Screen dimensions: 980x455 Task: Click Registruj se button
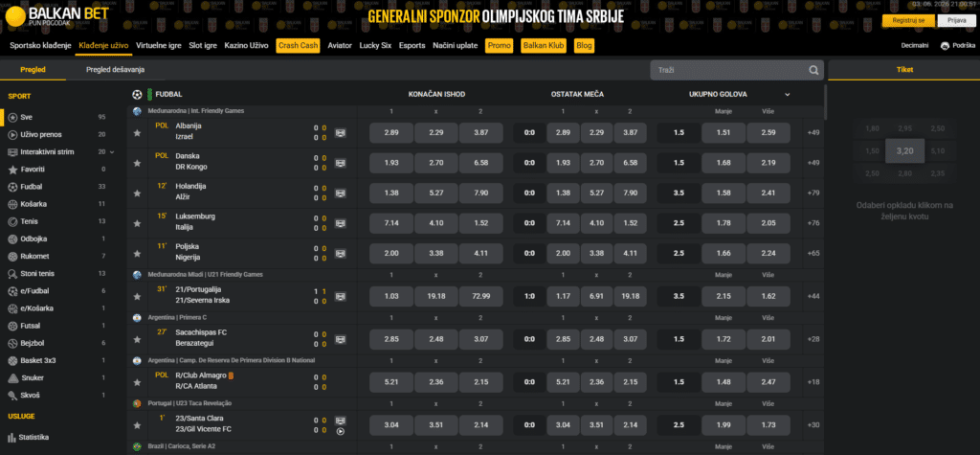point(908,21)
